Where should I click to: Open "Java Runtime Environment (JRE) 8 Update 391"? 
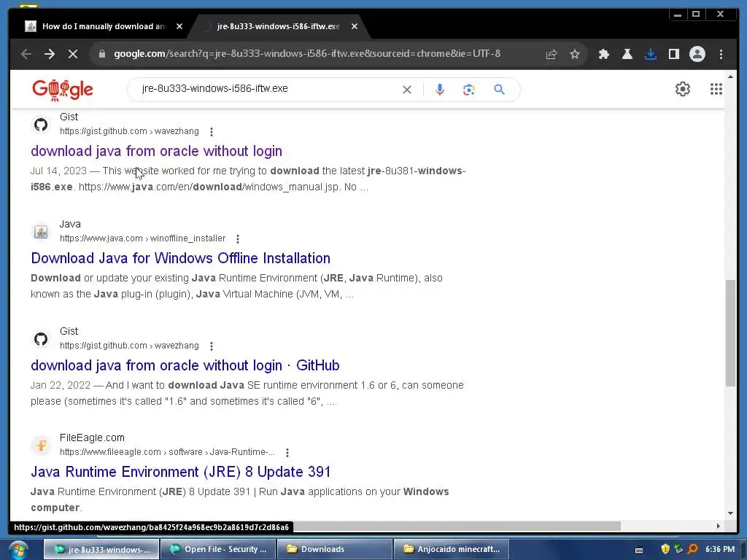[x=181, y=472]
